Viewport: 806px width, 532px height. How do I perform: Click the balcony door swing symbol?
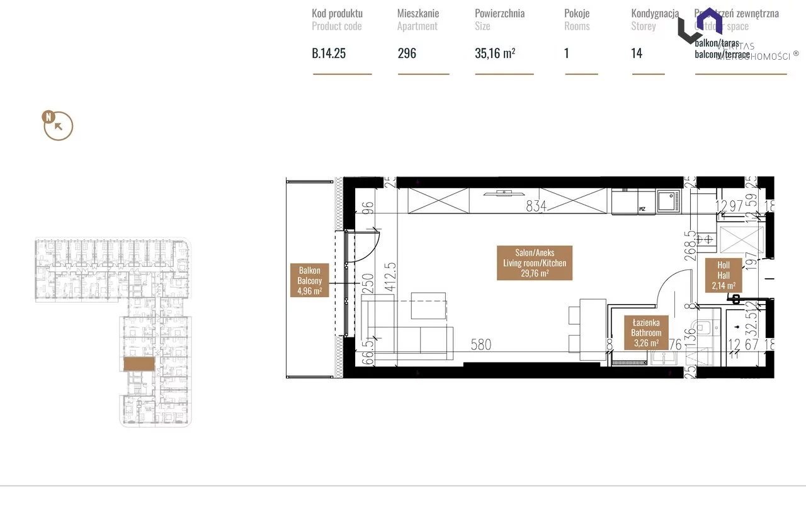coord(363,246)
